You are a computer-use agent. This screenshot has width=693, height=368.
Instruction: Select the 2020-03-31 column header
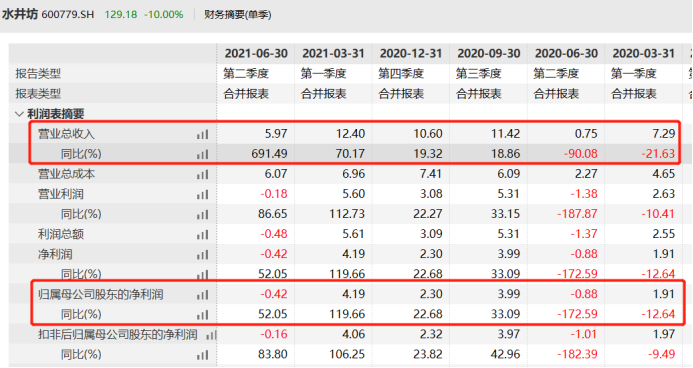(644, 53)
